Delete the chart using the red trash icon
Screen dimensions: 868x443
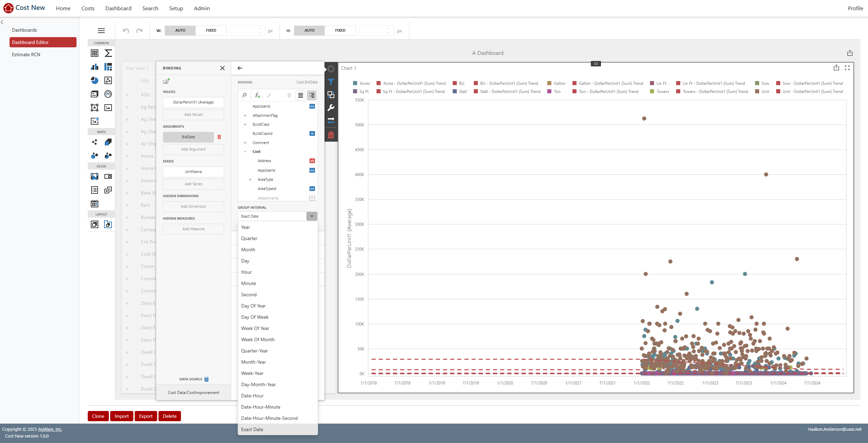[x=331, y=135]
